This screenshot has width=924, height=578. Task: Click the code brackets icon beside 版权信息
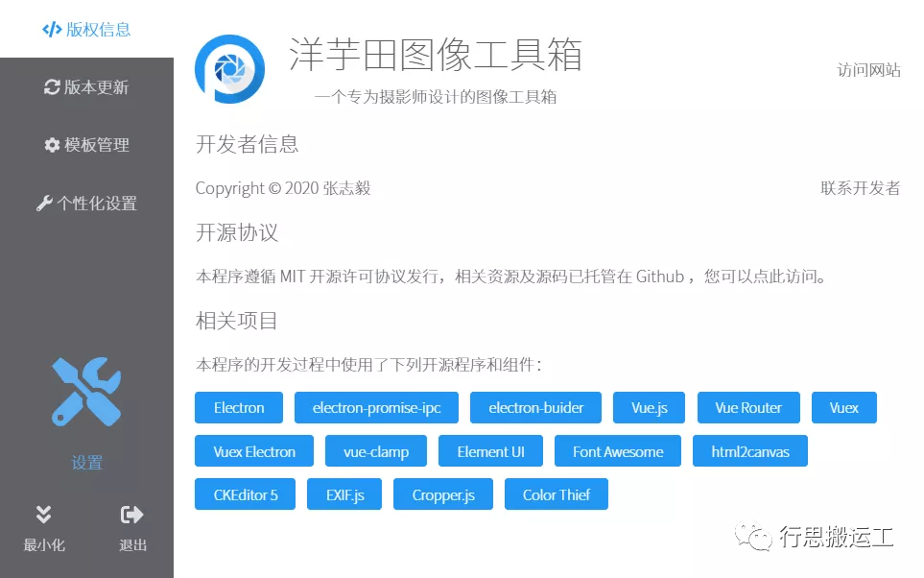[x=52, y=29]
